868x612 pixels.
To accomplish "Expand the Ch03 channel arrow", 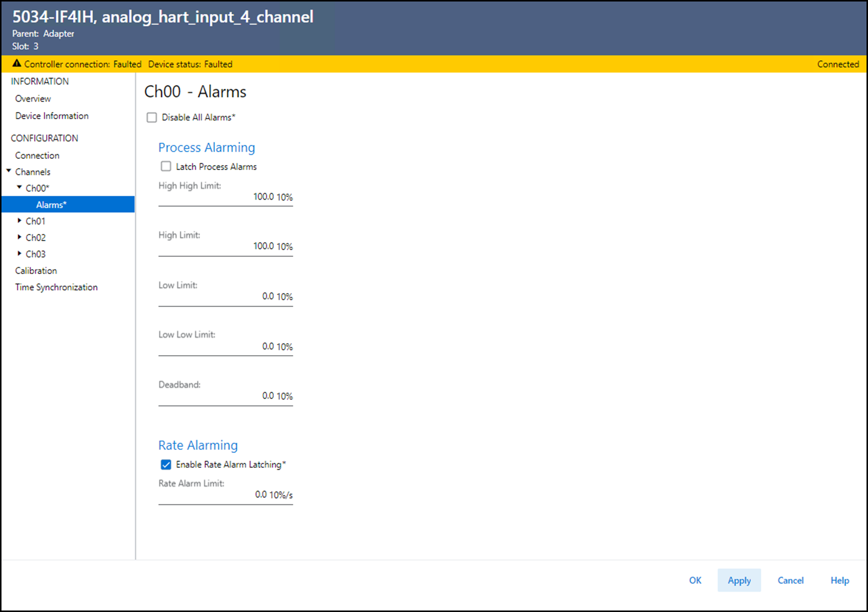I will 19,254.
